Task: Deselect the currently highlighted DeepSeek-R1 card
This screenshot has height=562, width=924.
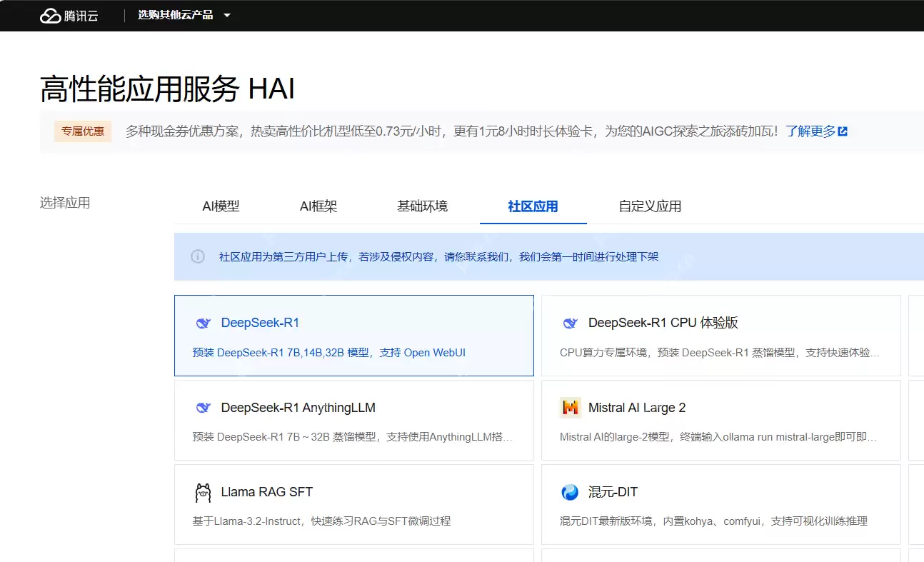Action: pos(354,336)
